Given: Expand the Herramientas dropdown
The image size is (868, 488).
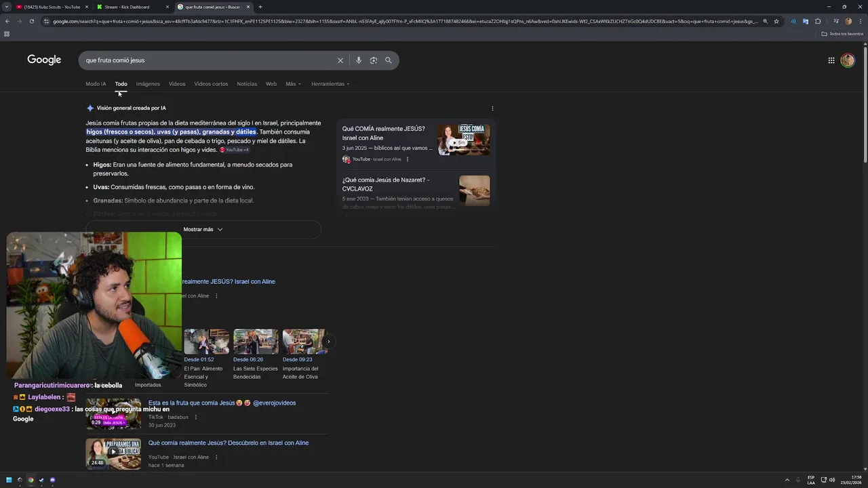Looking at the screenshot, I should [330, 84].
